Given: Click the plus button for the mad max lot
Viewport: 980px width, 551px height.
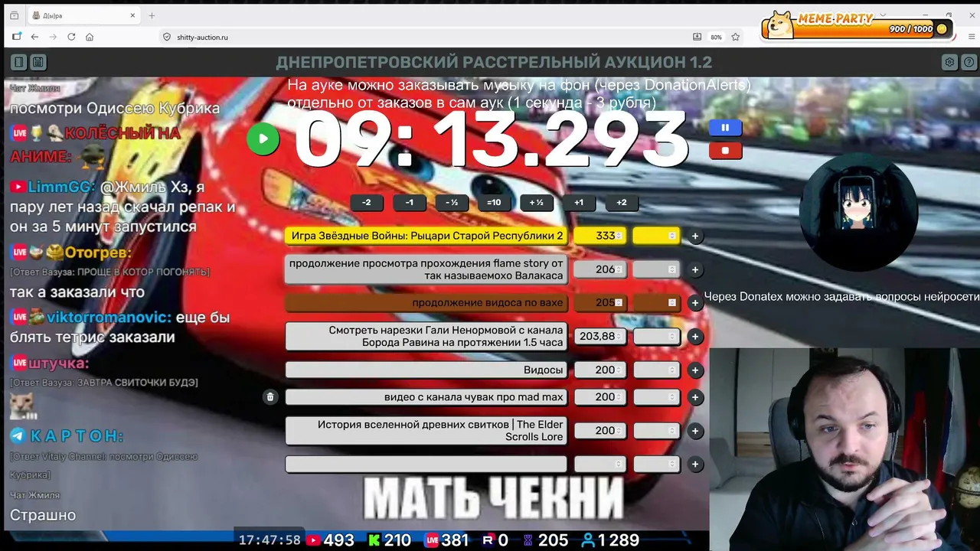Looking at the screenshot, I should pyautogui.click(x=695, y=397).
